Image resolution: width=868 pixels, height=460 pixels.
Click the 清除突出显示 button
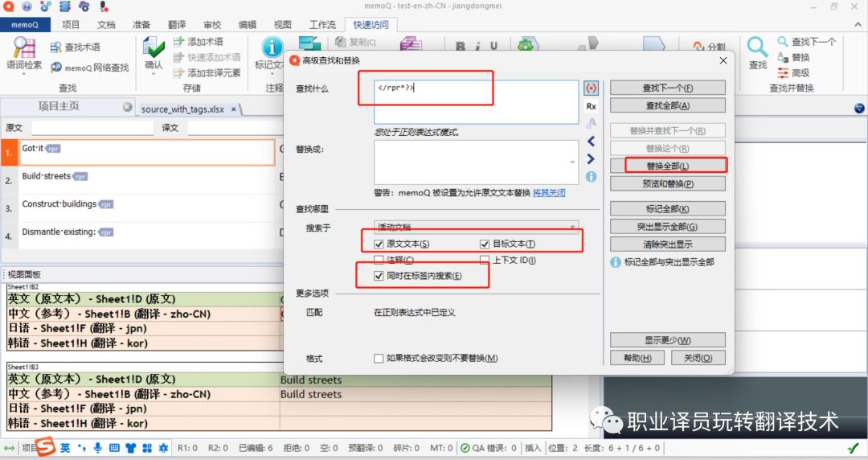(x=668, y=244)
